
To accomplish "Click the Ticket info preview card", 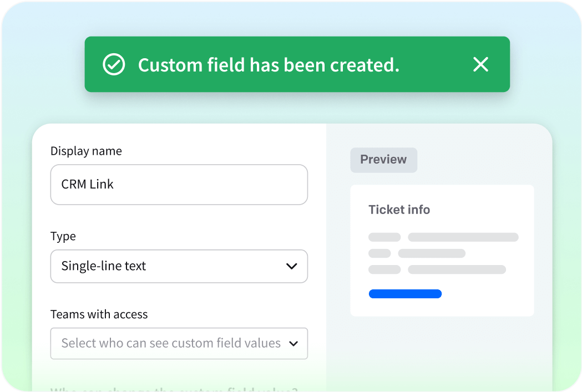I will pyautogui.click(x=442, y=250).
